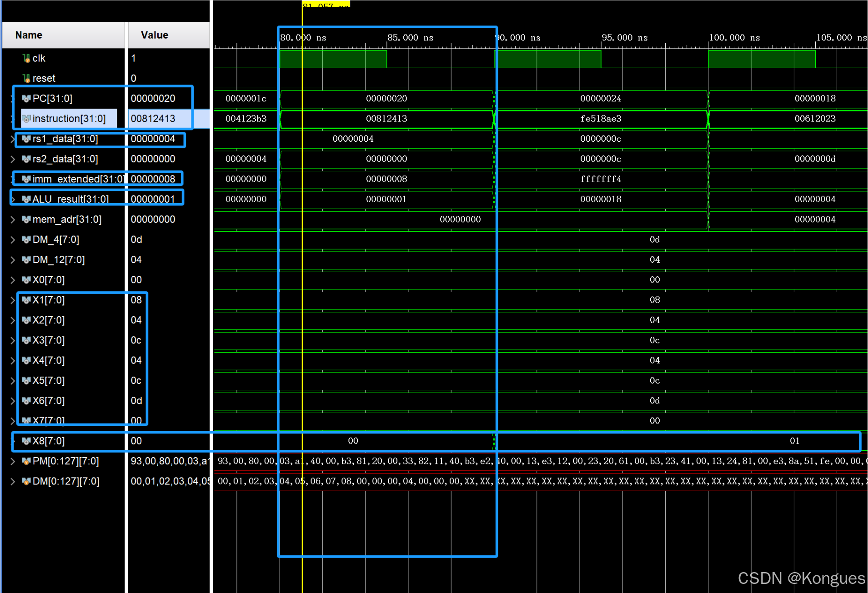
Task: Click the Value column header
Action: 169,35
